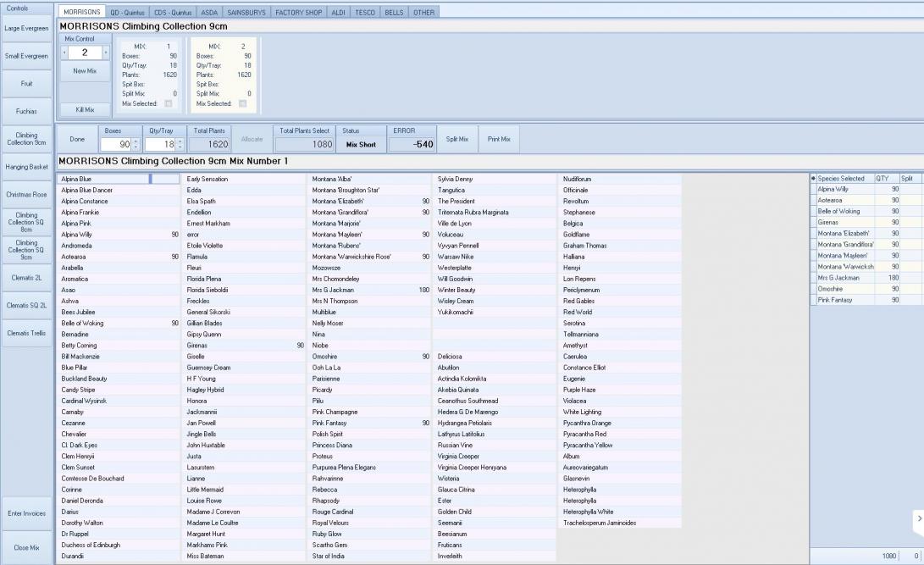Click 'Mrs G Jackman' row in Species Selected
Image resolution: width=924 pixels, height=565 pixels.
866,278
